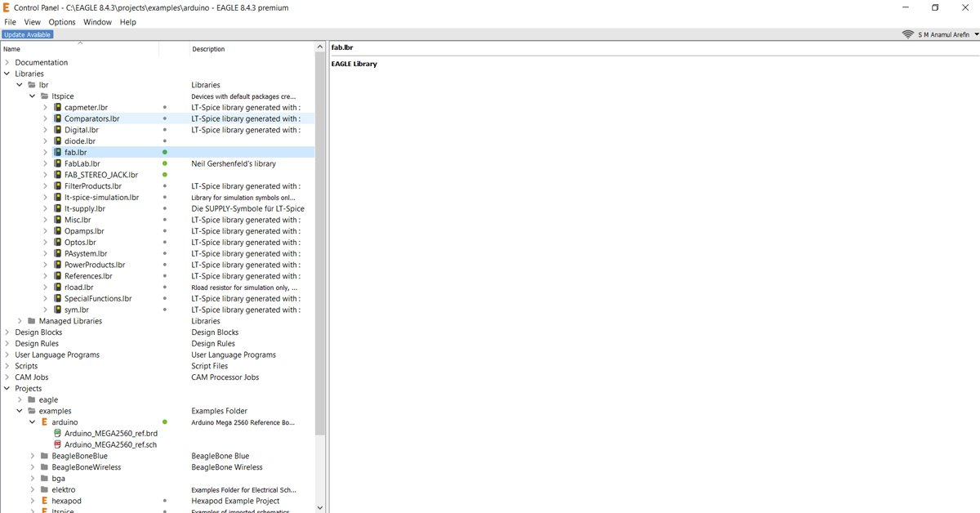Image resolution: width=980 pixels, height=513 pixels.
Task: Click the Misc.lbr library icon
Action: click(58, 220)
